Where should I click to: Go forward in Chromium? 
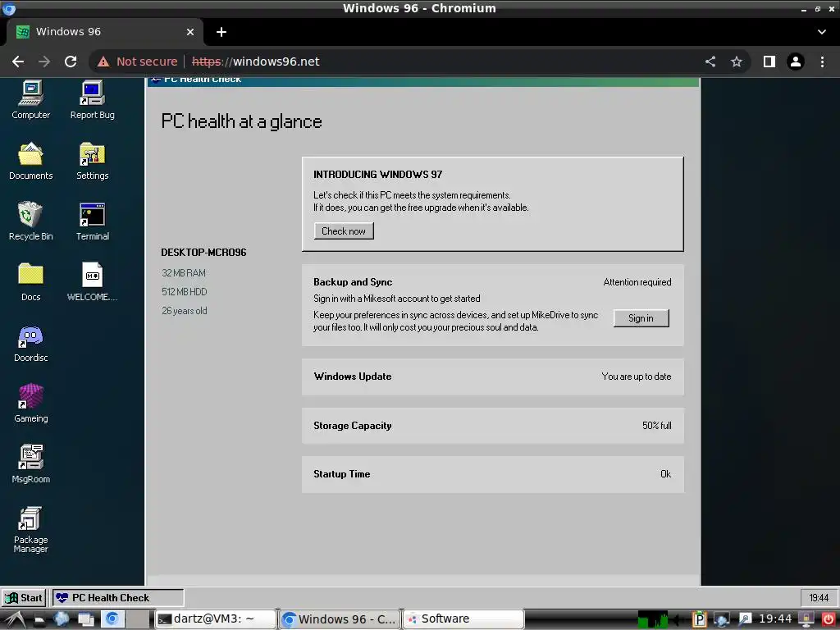[x=44, y=62]
